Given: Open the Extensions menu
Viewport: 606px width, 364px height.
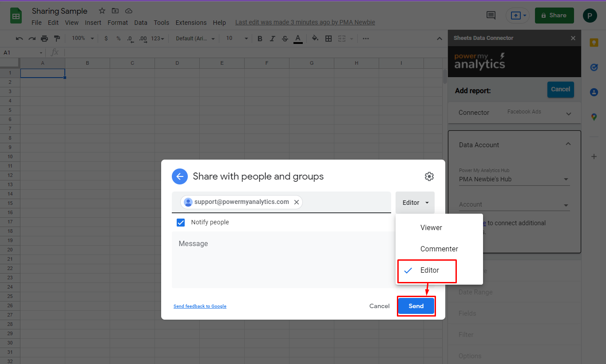Looking at the screenshot, I should [x=191, y=23].
